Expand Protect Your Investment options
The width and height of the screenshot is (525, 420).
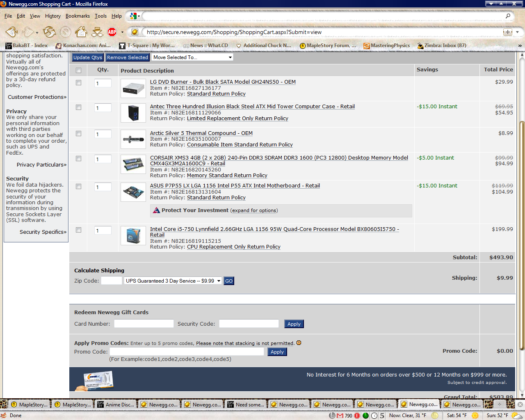coord(254,210)
